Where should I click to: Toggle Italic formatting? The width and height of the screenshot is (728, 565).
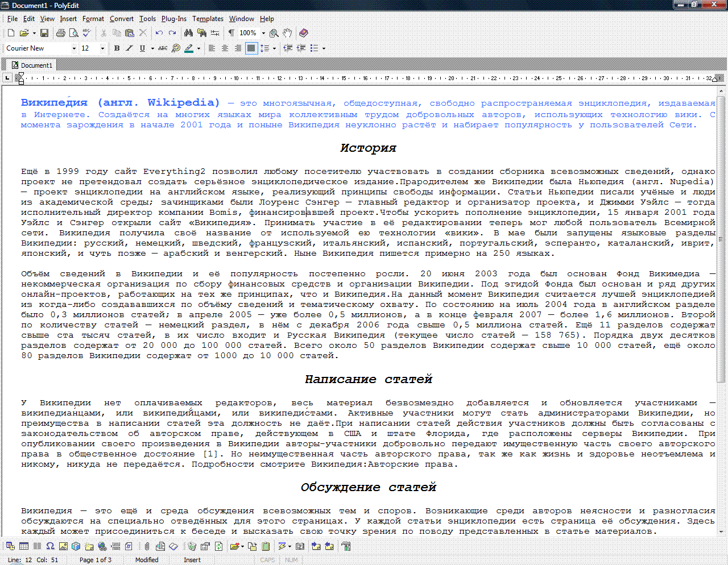129,48
